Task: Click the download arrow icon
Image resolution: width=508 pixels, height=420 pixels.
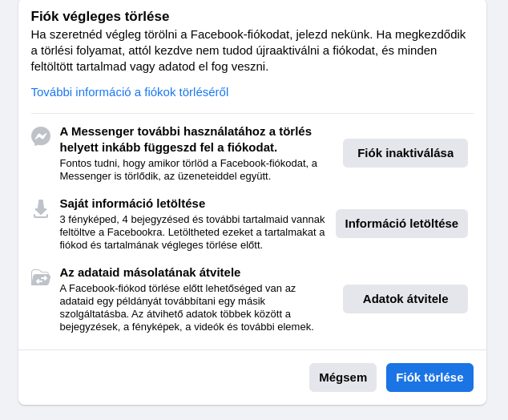Action: [x=41, y=208]
